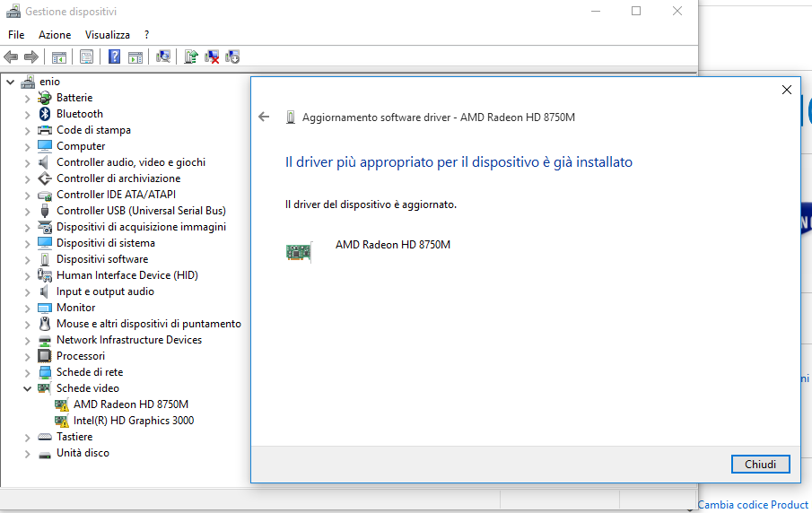Select the enio computer root node
This screenshot has width=812, height=513.
coord(49,82)
